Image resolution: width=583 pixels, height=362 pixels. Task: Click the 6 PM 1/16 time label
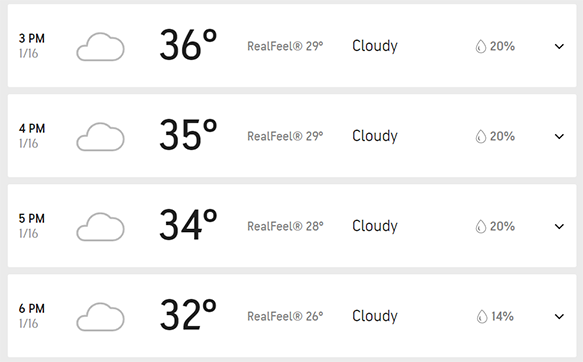32,316
